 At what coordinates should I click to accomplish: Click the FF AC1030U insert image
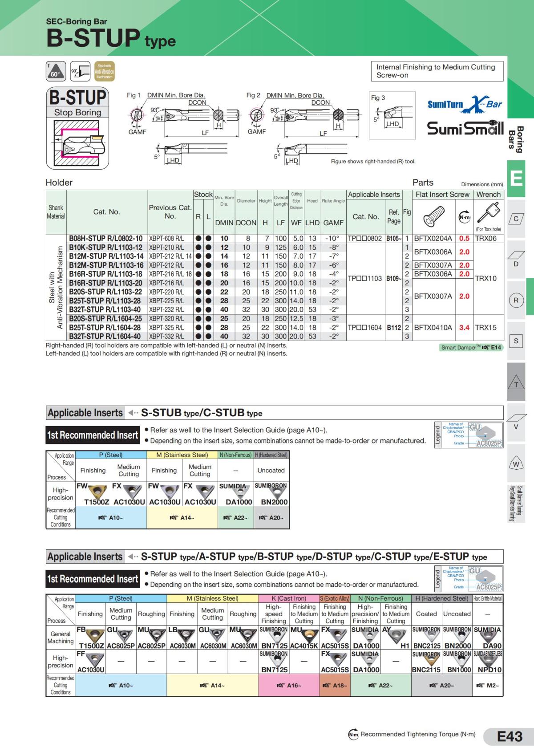(x=95, y=659)
